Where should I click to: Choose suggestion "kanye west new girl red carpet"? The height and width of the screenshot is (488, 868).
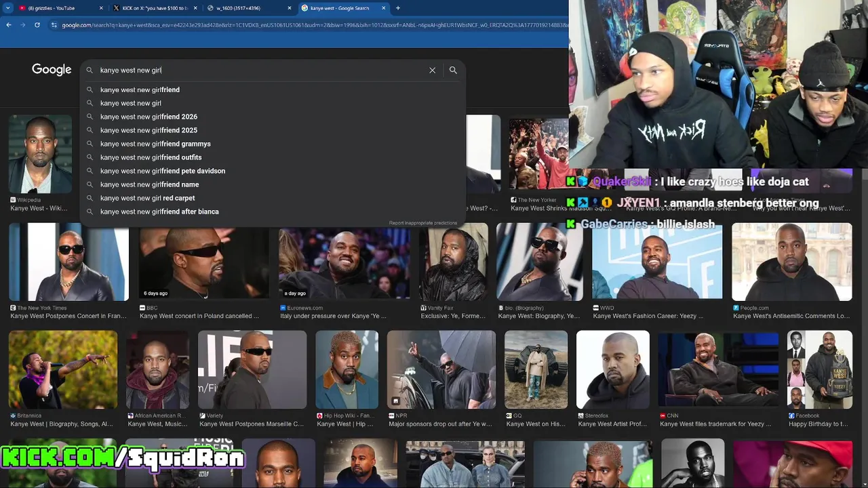[147, 198]
